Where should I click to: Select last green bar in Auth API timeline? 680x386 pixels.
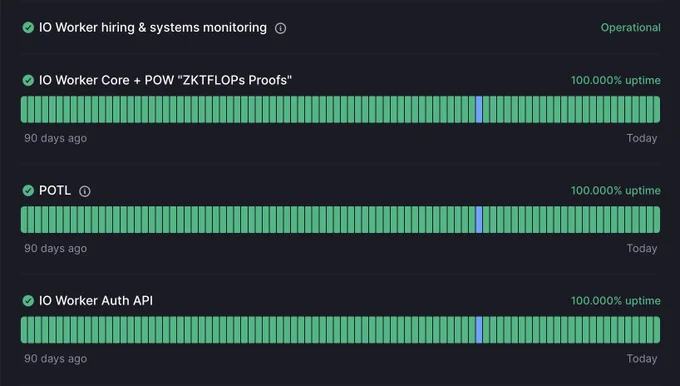pos(657,330)
